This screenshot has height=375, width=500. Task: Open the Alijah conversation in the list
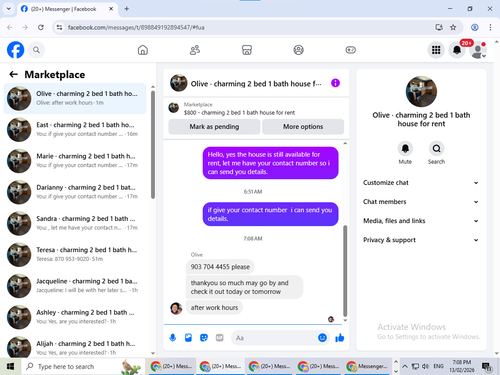pos(75,347)
